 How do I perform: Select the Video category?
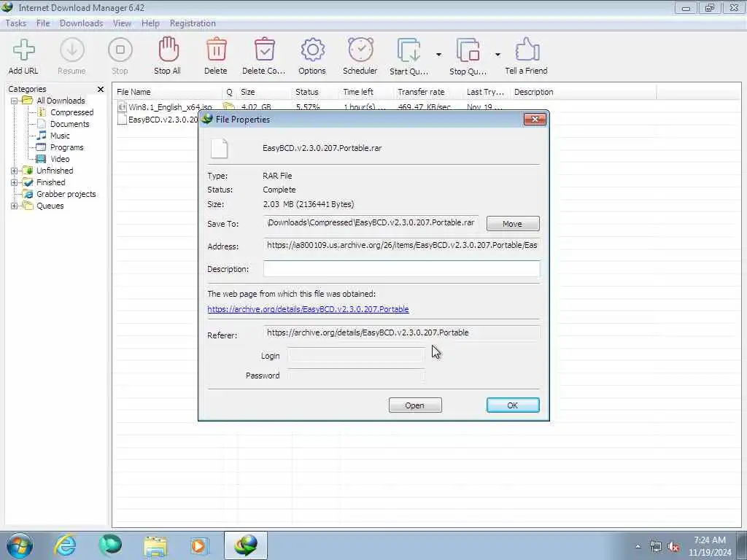pos(60,159)
